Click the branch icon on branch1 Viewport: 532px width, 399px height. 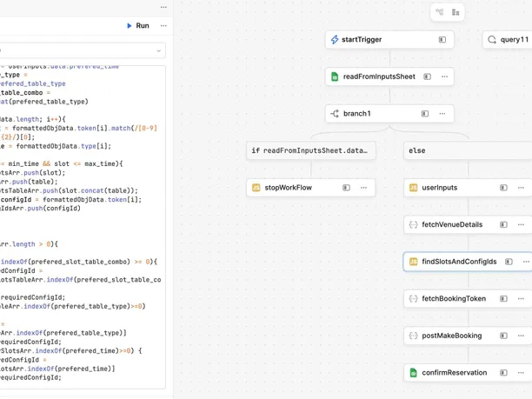click(335, 114)
